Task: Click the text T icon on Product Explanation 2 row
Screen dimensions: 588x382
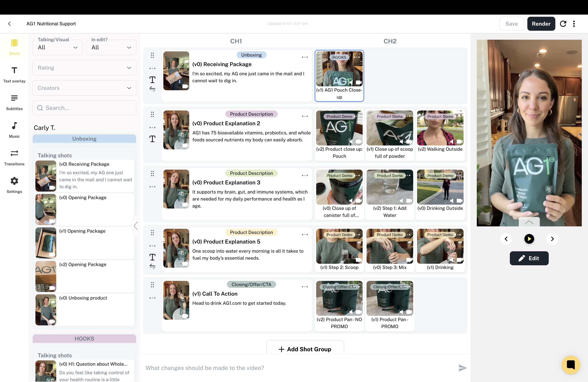Action: pos(152,139)
